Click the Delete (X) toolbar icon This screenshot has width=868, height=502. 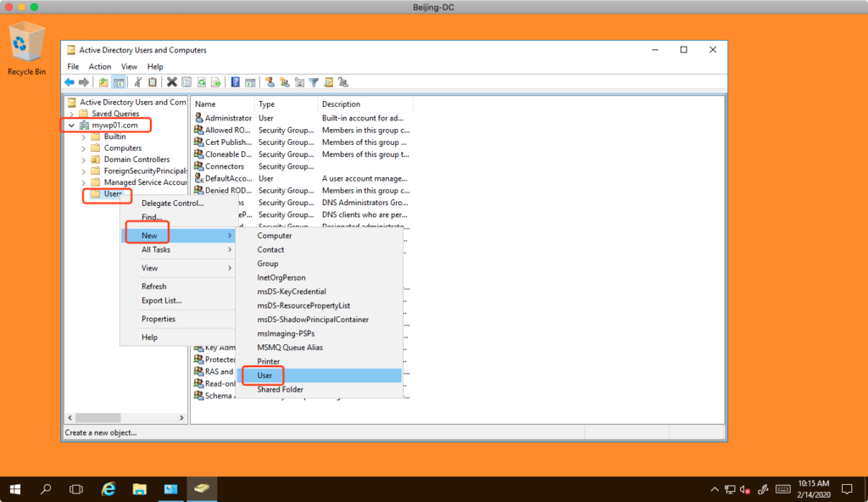click(172, 82)
